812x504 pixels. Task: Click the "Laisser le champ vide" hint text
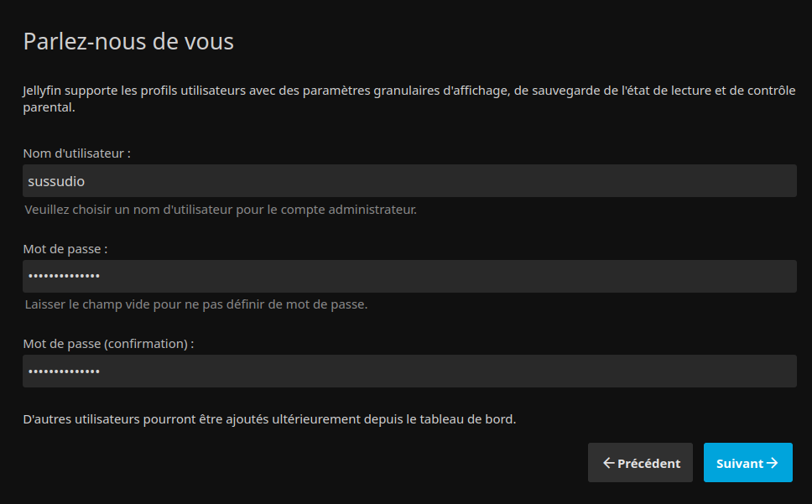196,304
